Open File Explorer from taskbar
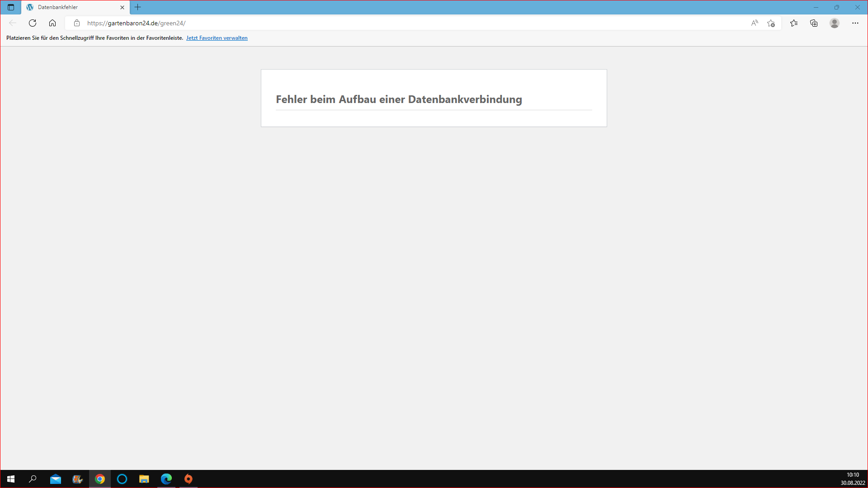 point(144,479)
